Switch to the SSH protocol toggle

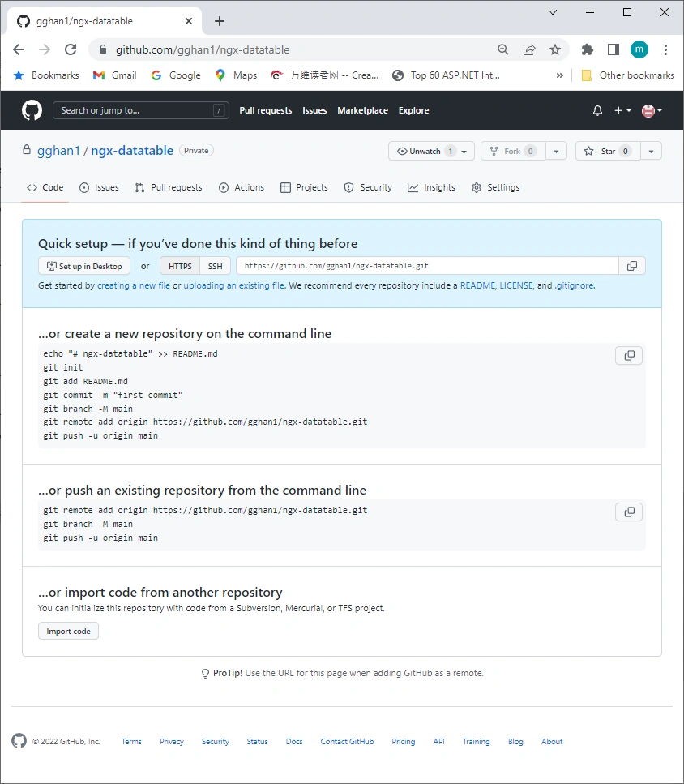point(216,266)
